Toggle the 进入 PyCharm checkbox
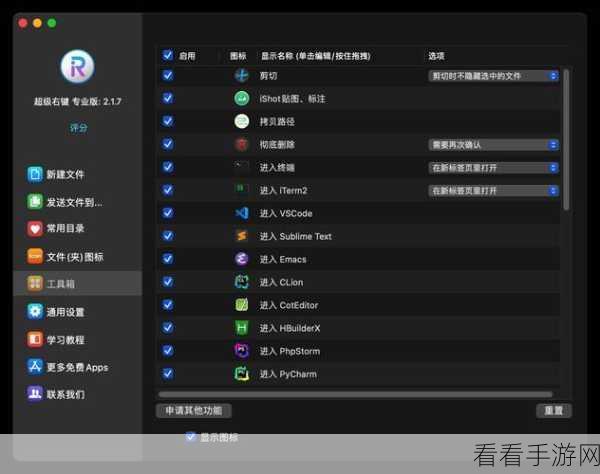 (168, 373)
